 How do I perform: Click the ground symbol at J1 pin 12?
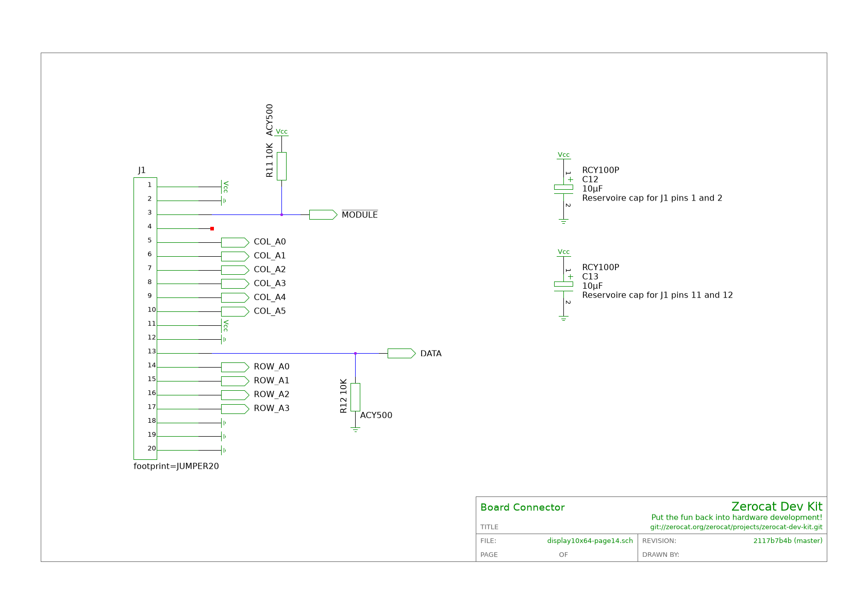(224, 339)
